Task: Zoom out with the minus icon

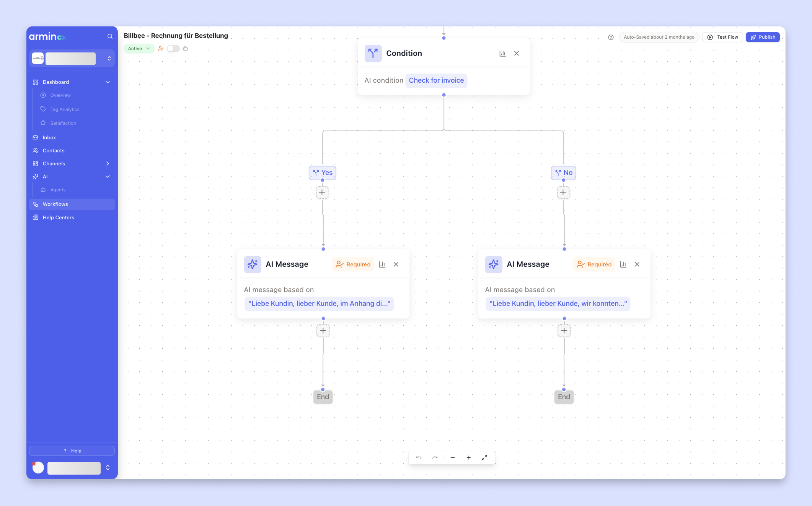Action: (453, 457)
